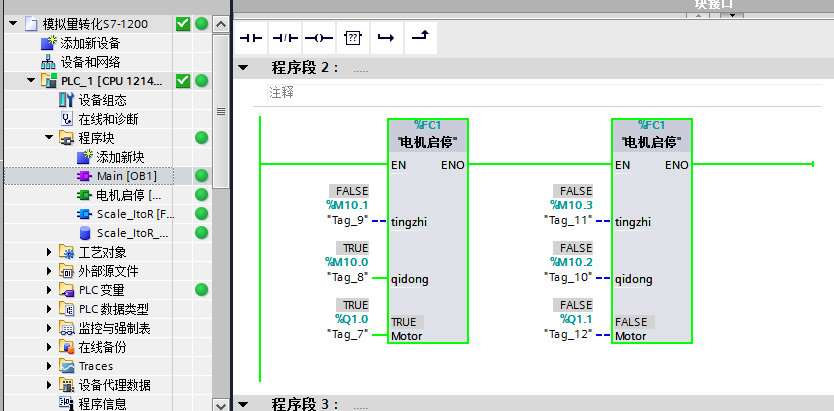The image size is (834, 411).
Task: Insert an empty box instruction
Action: click(x=352, y=38)
